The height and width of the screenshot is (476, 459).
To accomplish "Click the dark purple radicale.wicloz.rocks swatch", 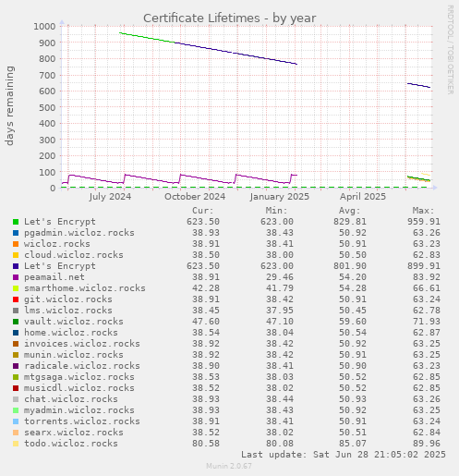I will tap(16, 366).
